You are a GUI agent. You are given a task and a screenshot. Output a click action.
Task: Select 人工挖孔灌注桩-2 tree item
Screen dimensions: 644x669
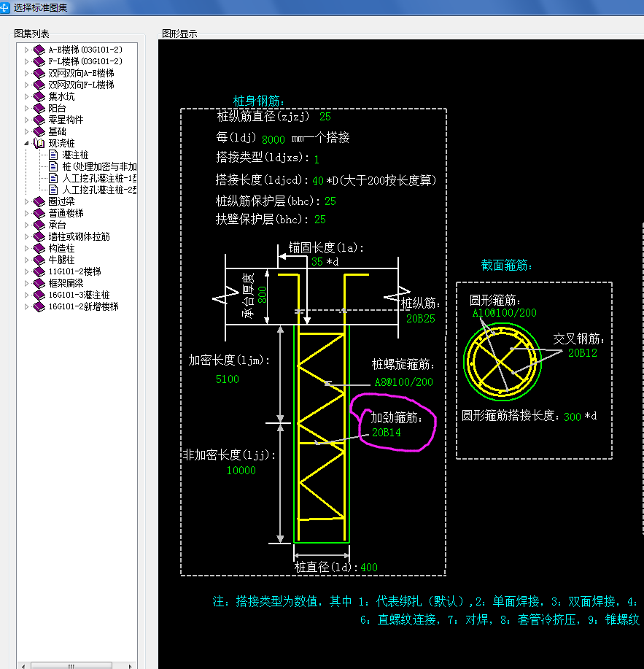[x=99, y=190]
